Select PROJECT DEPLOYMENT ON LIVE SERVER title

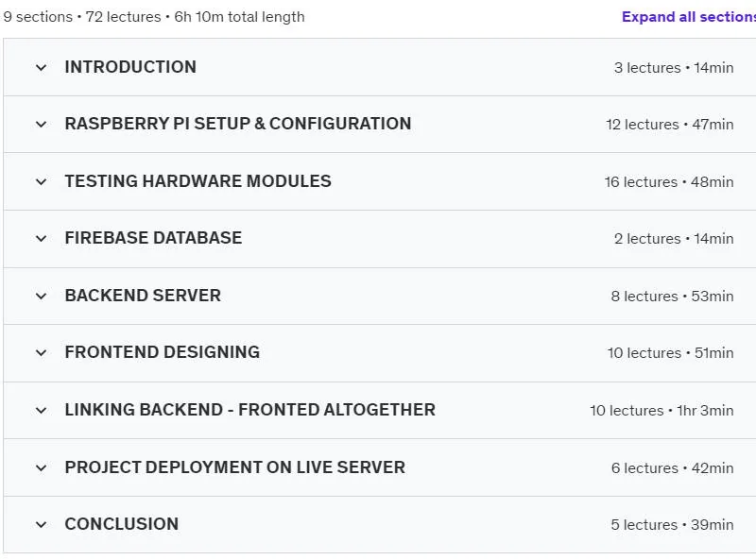click(235, 467)
